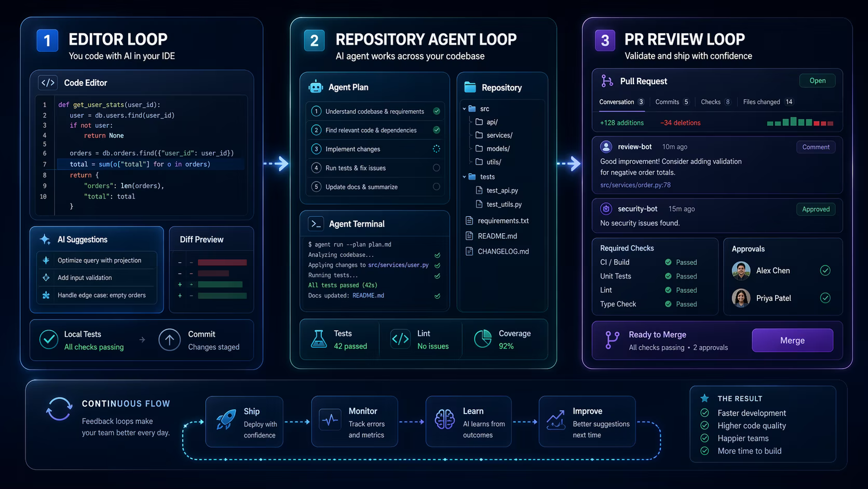Click the security-bot avatar icon
The width and height of the screenshot is (868, 489).
click(x=606, y=209)
